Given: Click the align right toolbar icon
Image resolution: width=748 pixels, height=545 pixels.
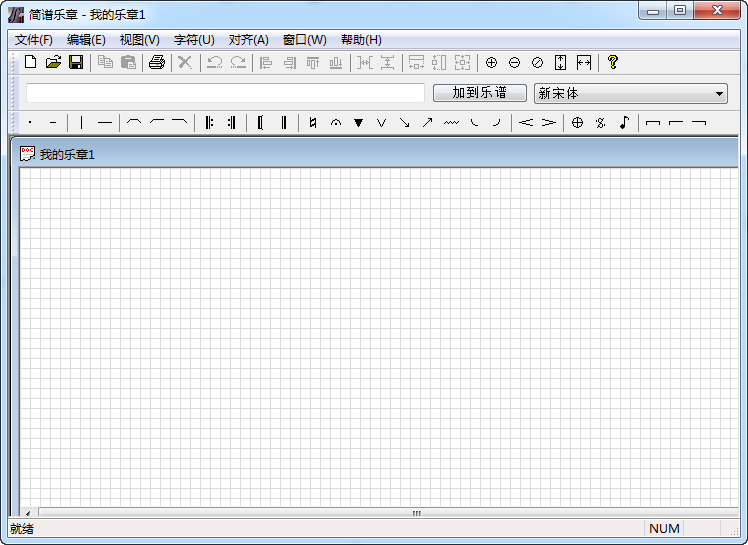Looking at the screenshot, I should coord(290,62).
